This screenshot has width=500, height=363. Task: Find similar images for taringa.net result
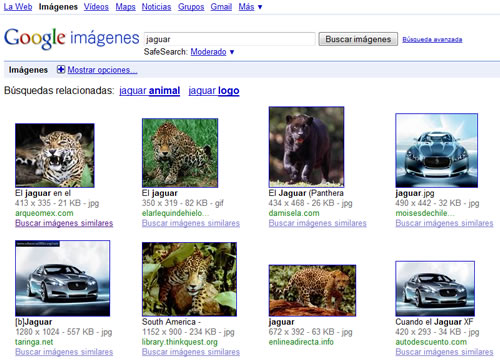pyautogui.click(x=64, y=352)
